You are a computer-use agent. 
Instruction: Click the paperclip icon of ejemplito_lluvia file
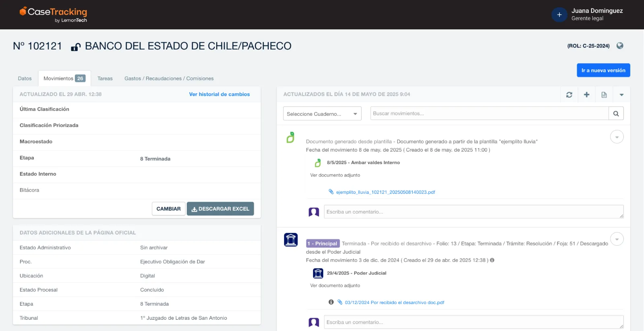click(x=331, y=192)
